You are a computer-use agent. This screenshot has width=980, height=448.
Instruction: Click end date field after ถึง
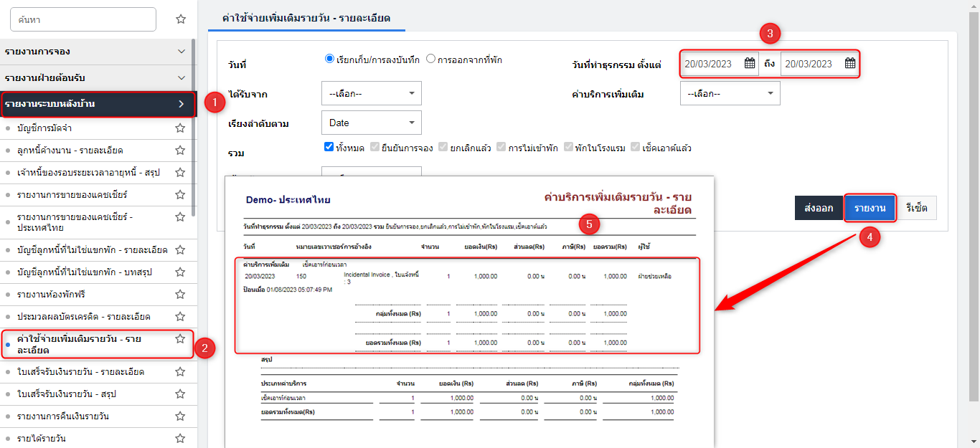820,63
